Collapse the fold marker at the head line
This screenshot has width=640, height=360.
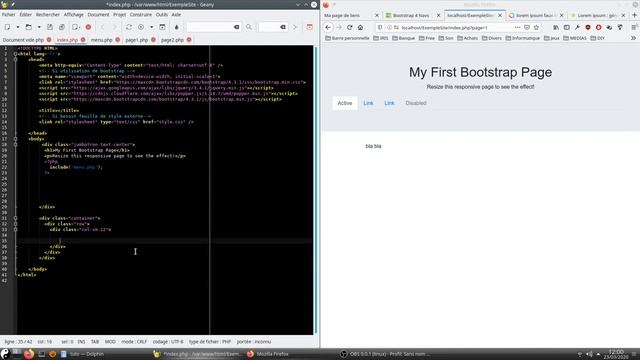15,59
